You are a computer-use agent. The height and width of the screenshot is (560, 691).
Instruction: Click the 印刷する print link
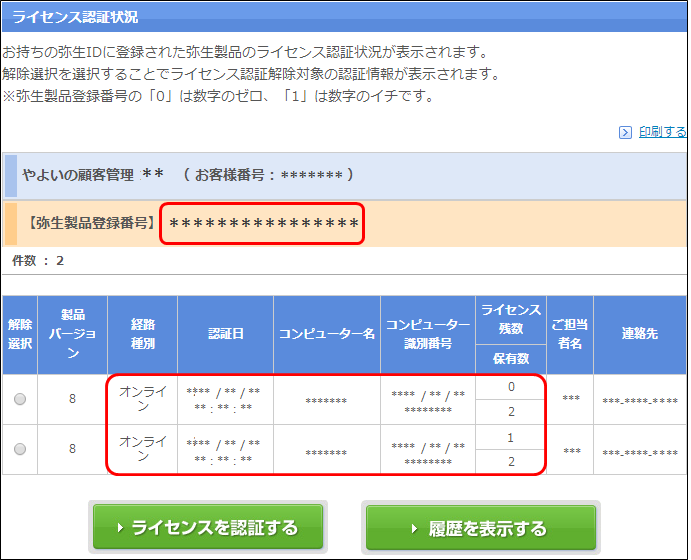tap(662, 132)
